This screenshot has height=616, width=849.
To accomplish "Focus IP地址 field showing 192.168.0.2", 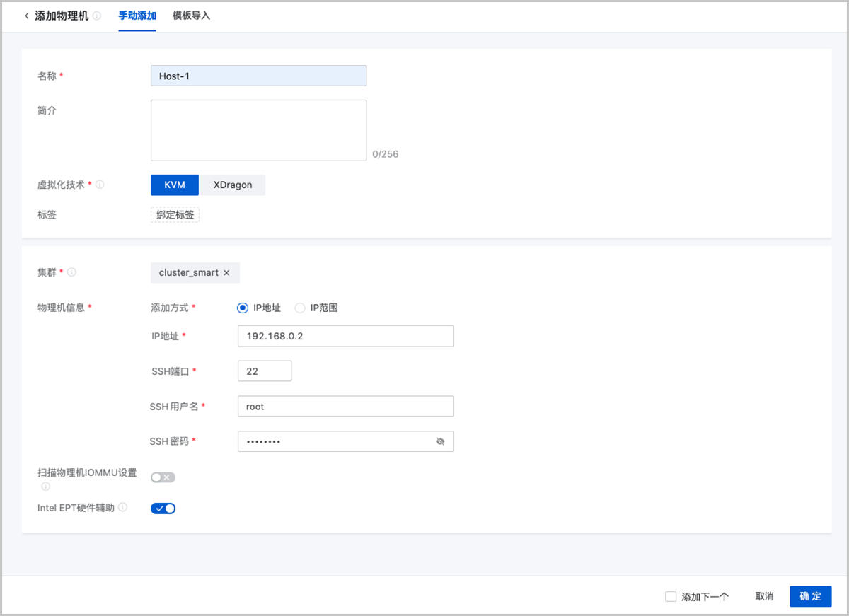I will [x=345, y=336].
